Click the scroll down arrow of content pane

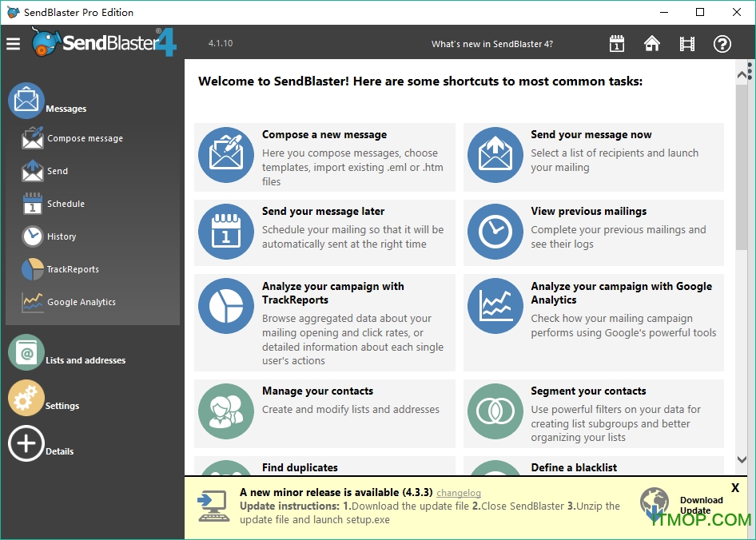(742, 459)
